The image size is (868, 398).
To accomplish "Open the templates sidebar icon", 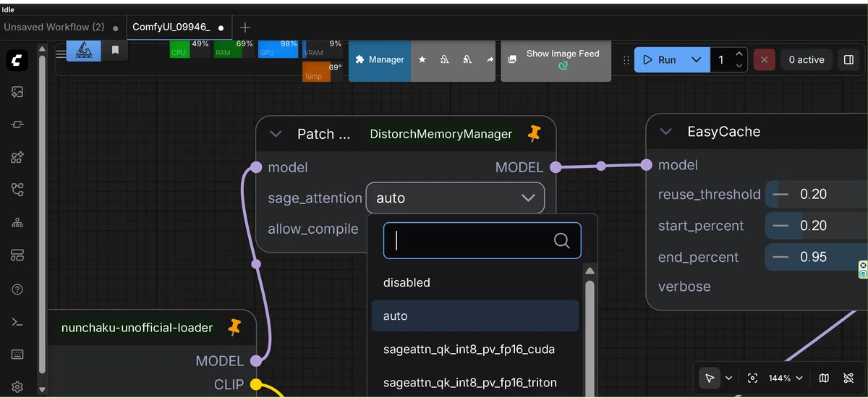I will tap(17, 255).
